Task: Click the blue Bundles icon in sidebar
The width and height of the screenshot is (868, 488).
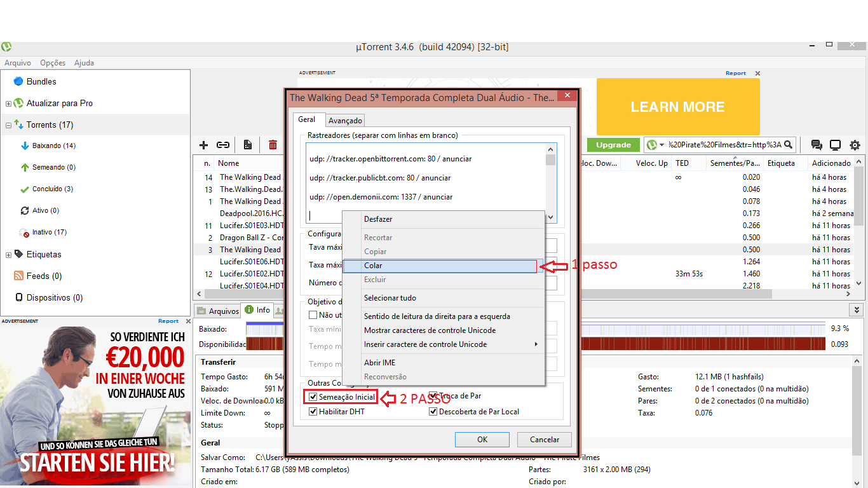Action: (18, 81)
